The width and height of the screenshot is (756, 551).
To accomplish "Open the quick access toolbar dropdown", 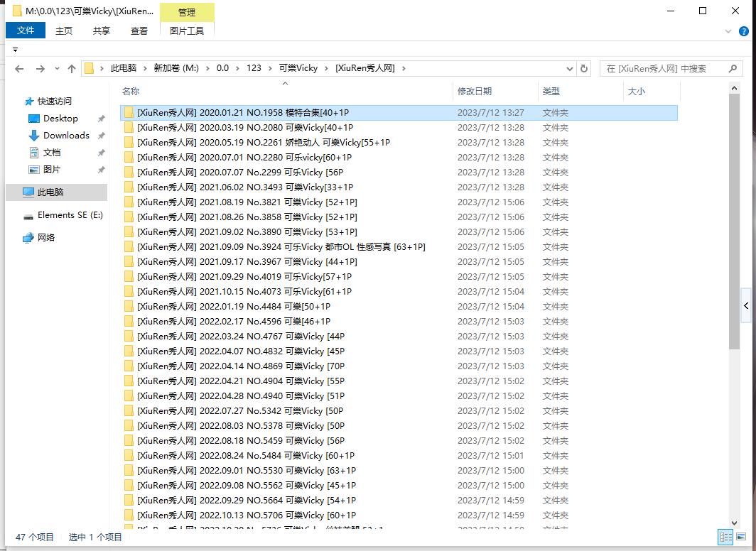I will (x=16, y=50).
